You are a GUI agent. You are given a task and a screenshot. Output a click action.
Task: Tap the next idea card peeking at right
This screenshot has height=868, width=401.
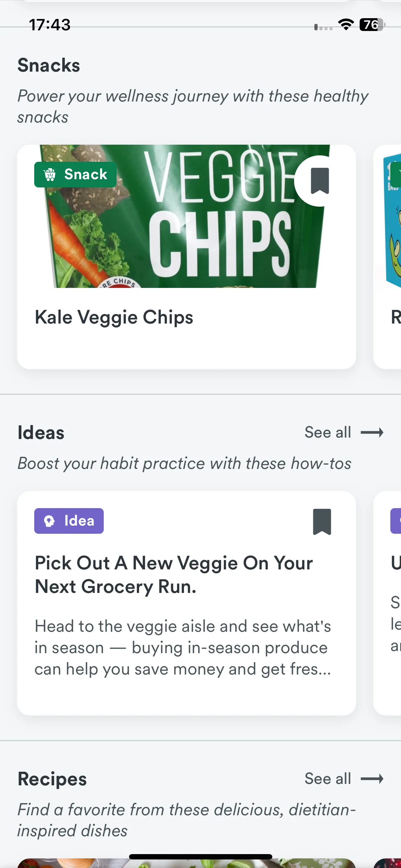click(387, 603)
